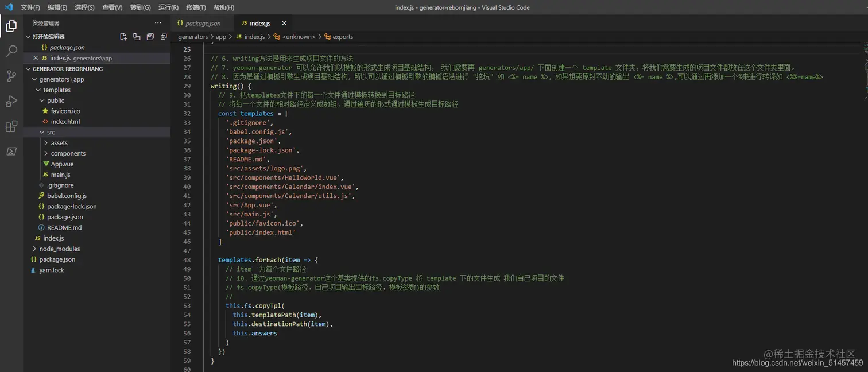Open index.html in the file tree
Screen dimensions: 868x372
(65, 122)
